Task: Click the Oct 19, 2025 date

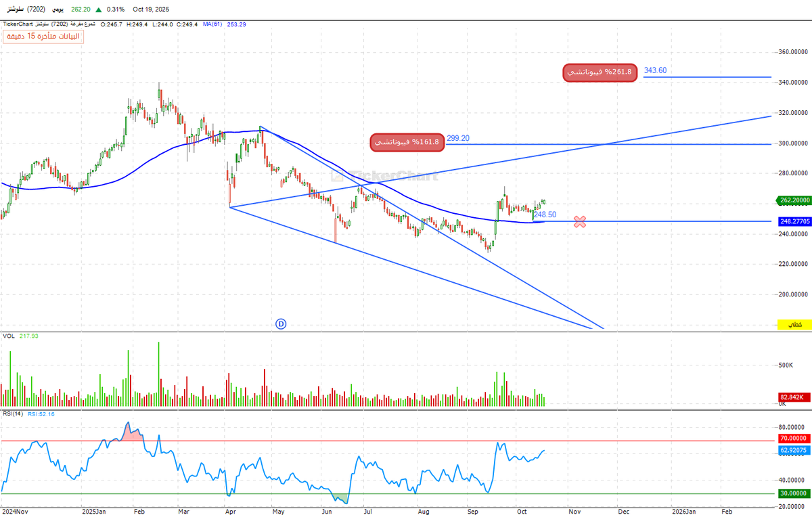Action: [x=151, y=9]
